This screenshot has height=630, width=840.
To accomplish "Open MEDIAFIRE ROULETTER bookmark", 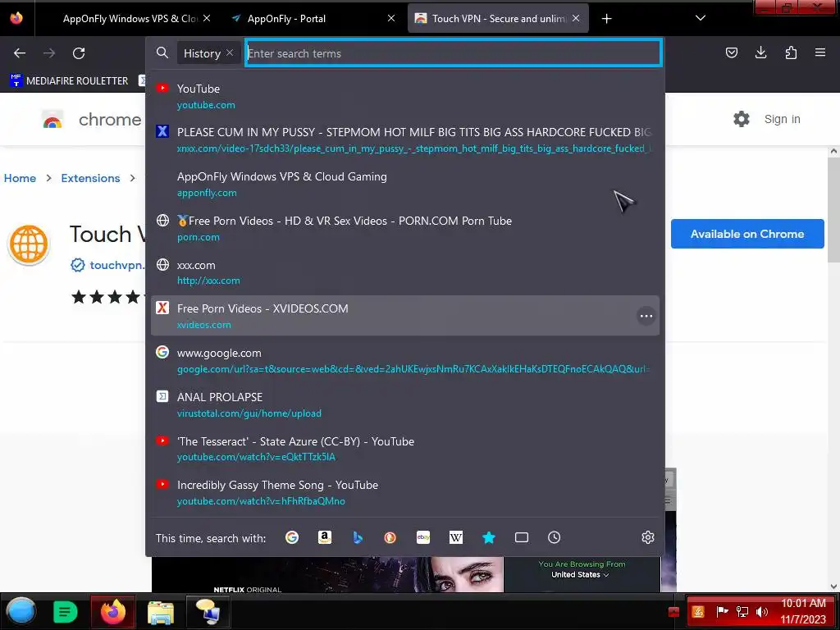I will [69, 81].
